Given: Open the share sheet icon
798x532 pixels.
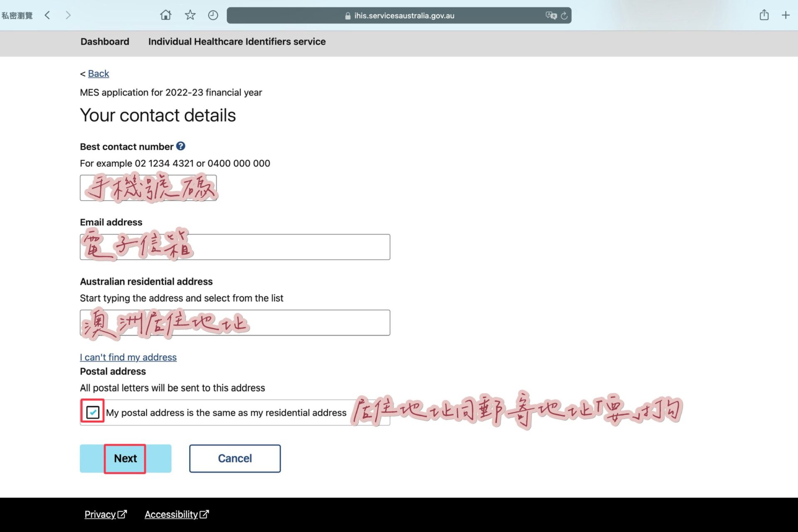Looking at the screenshot, I should coord(764,15).
